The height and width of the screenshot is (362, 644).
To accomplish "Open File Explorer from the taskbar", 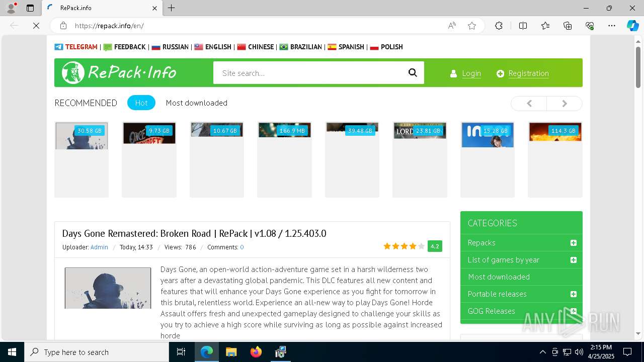I will point(231,352).
